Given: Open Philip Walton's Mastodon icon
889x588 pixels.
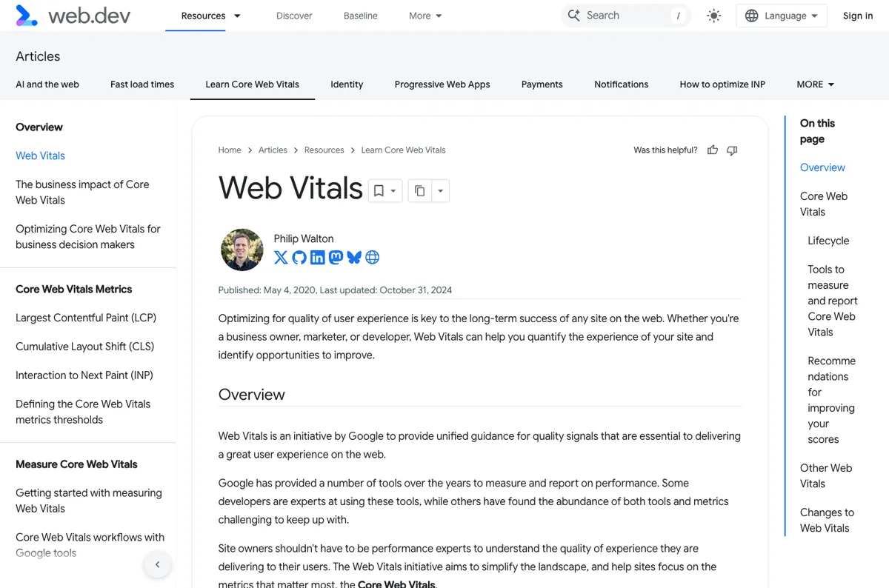Looking at the screenshot, I should point(336,257).
